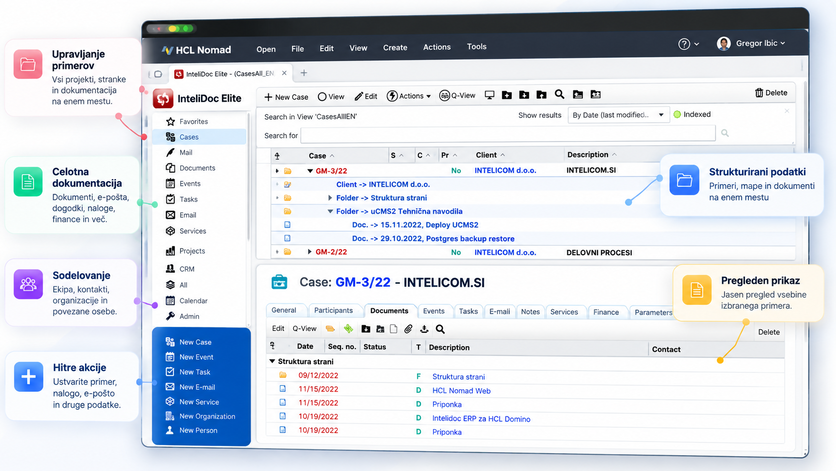The width and height of the screenshot is (836, 471).
Task: Open the Create menu
Action: click(395, 47)
